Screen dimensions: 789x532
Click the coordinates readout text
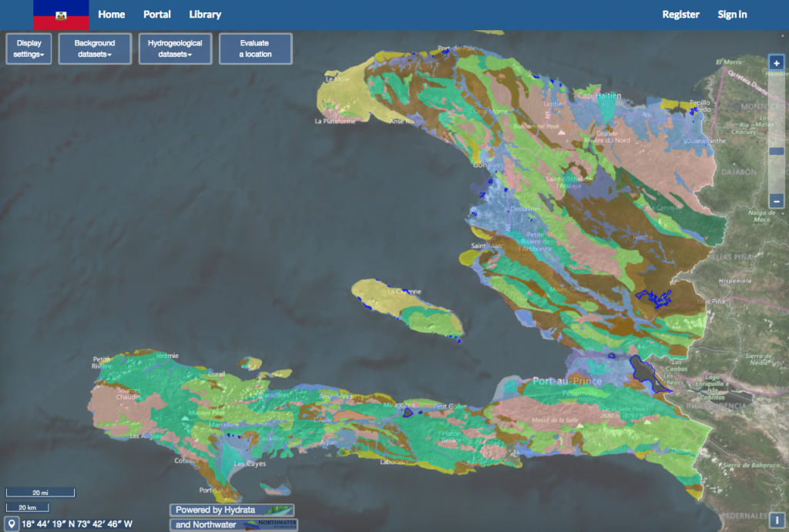(x=77, y=524)
